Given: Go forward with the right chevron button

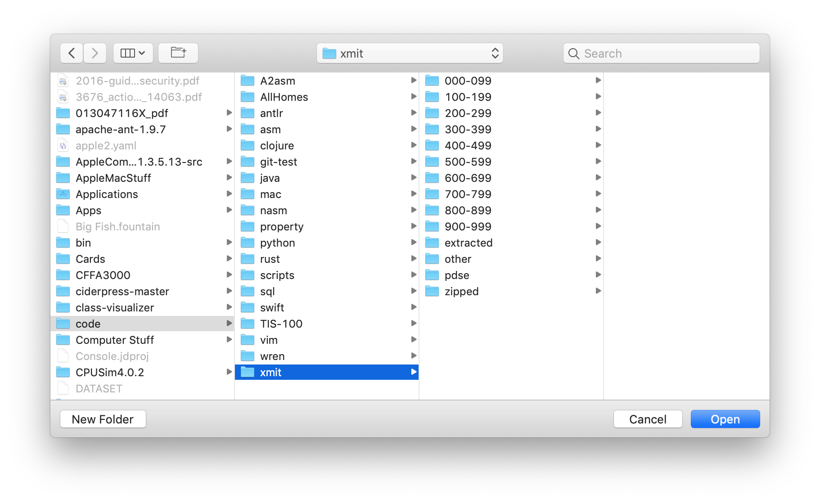Looking at the screenshot, I should 95,53.
